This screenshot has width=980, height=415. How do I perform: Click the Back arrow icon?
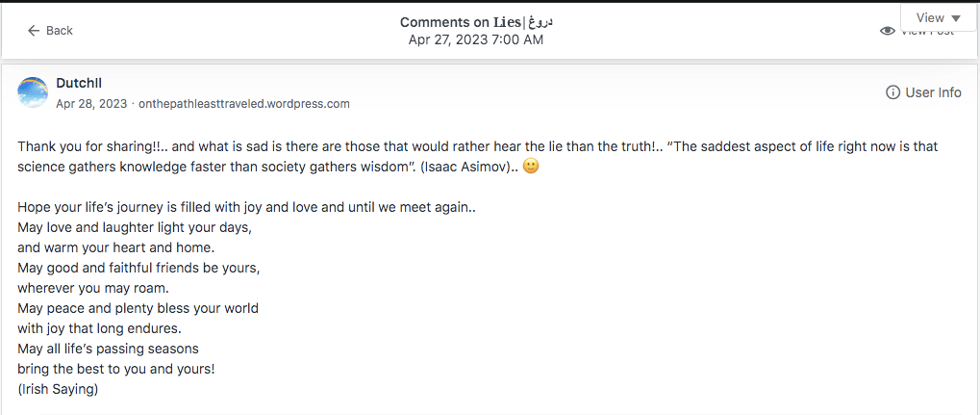coord(34,31)
